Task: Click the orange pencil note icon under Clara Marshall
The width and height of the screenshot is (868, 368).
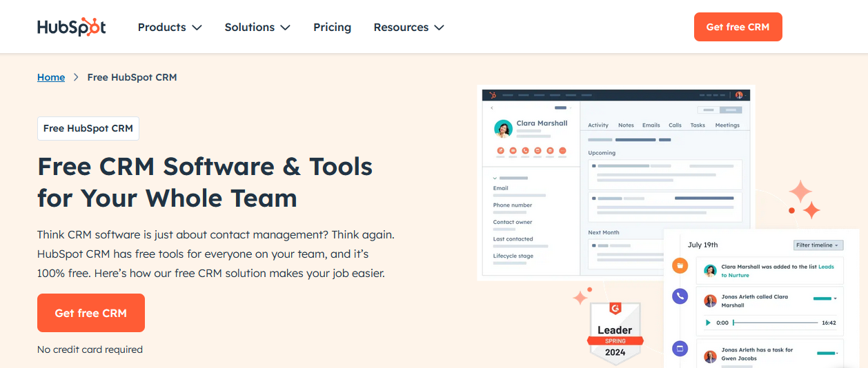Action: point(500,150)
